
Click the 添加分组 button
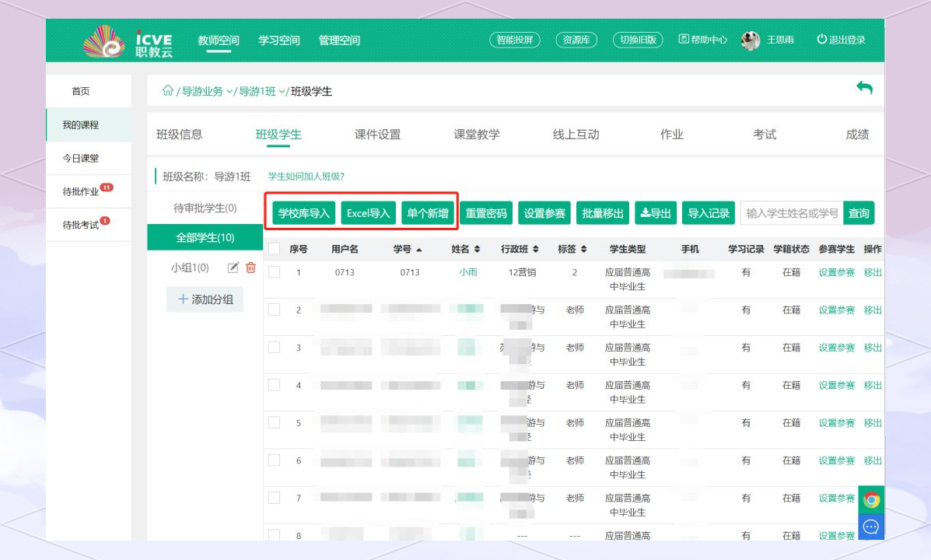[x=205, y=299]
